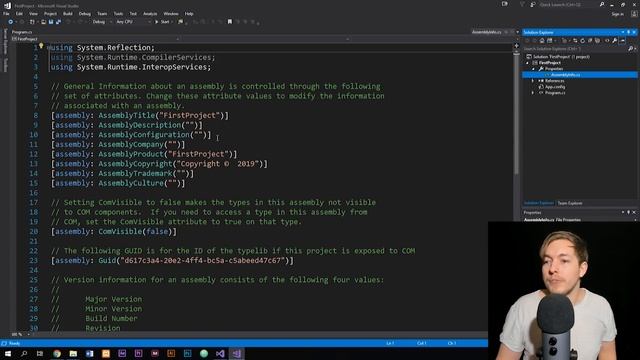Screen dimensions: 640x360
Task: Click Sync with Active Document icon
Action: coord(575,40)
